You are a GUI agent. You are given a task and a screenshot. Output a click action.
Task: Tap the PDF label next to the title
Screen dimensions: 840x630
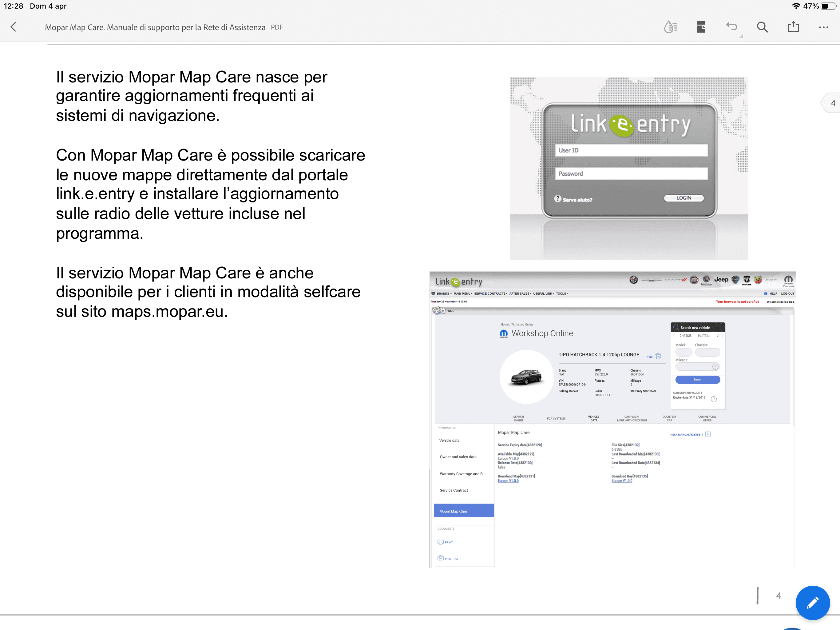[x=277, y=27]
